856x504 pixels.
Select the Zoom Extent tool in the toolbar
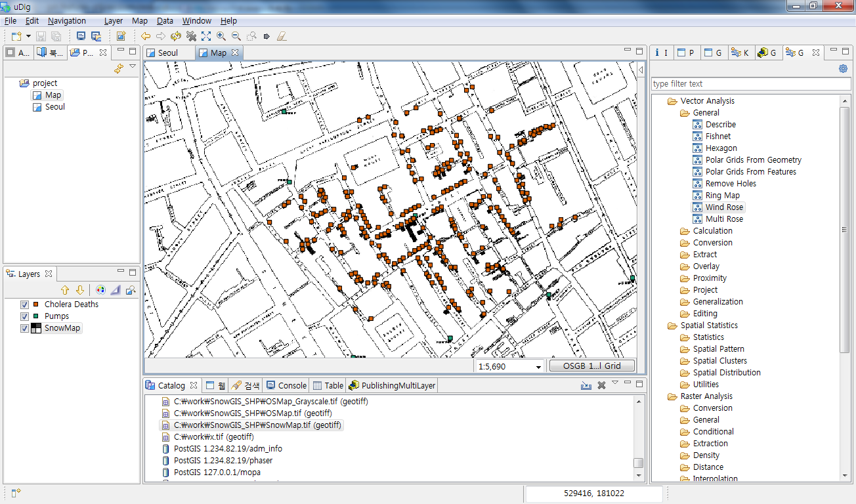pos(205,36)
